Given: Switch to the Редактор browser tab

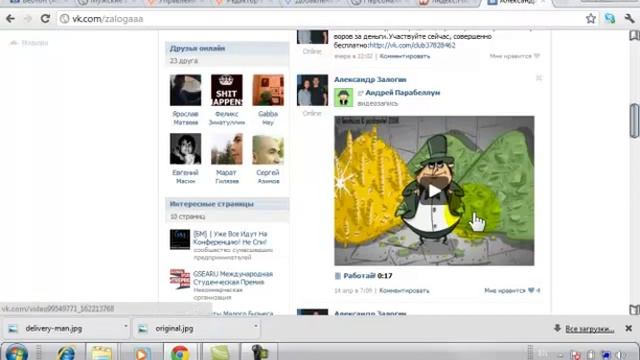Looking at the screenshot, I should point(245,3).
